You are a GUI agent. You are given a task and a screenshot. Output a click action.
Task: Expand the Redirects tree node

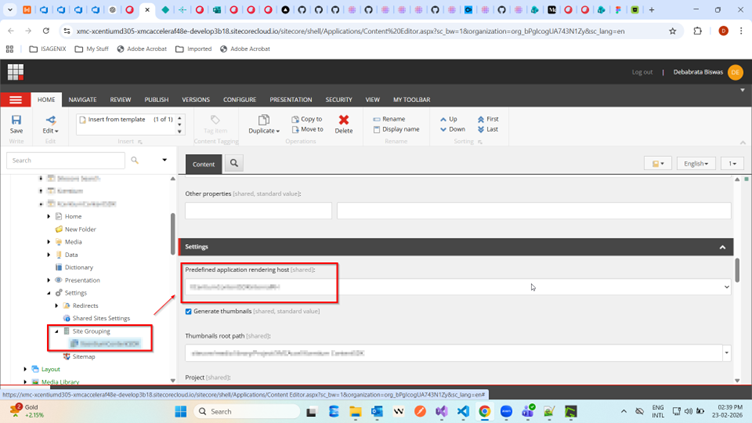click(x=56, y=306)
